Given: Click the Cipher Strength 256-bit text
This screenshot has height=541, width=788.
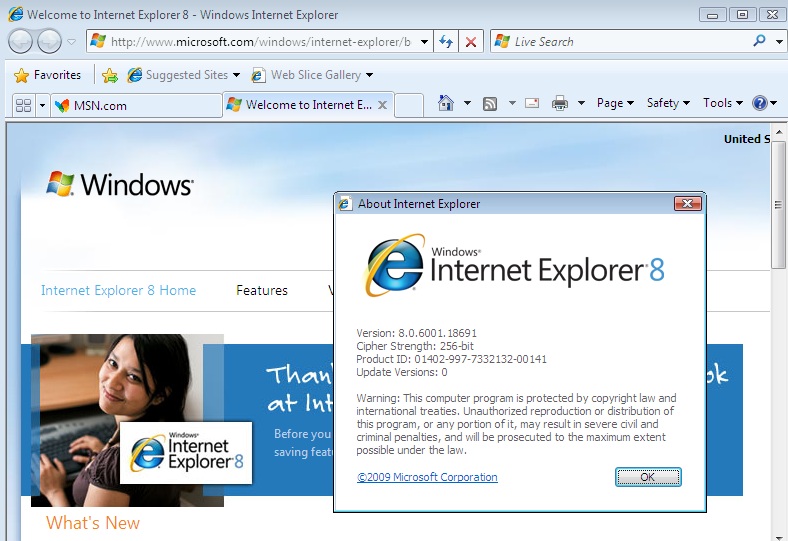Looking at the screenshot, I should tap(415, 346).
